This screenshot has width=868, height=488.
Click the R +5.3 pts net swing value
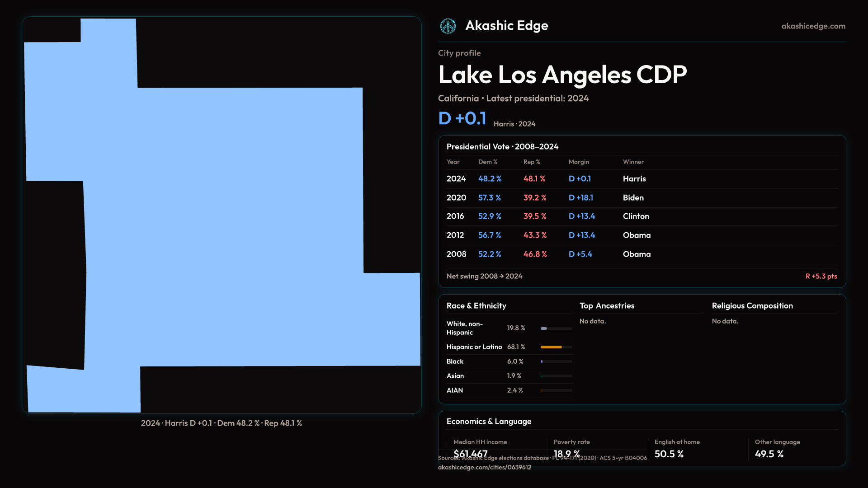pos(821,276)
